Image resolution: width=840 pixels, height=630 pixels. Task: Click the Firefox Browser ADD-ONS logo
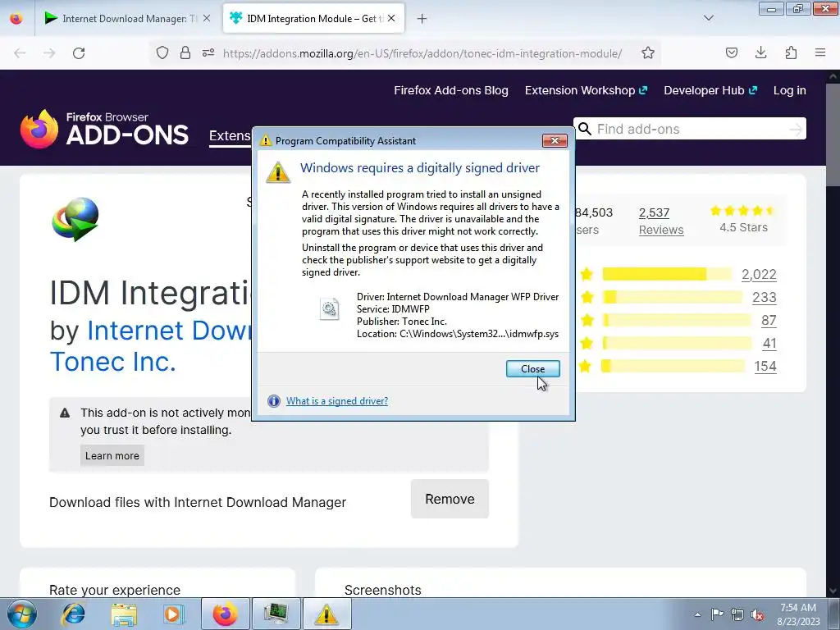click(104, 129)
